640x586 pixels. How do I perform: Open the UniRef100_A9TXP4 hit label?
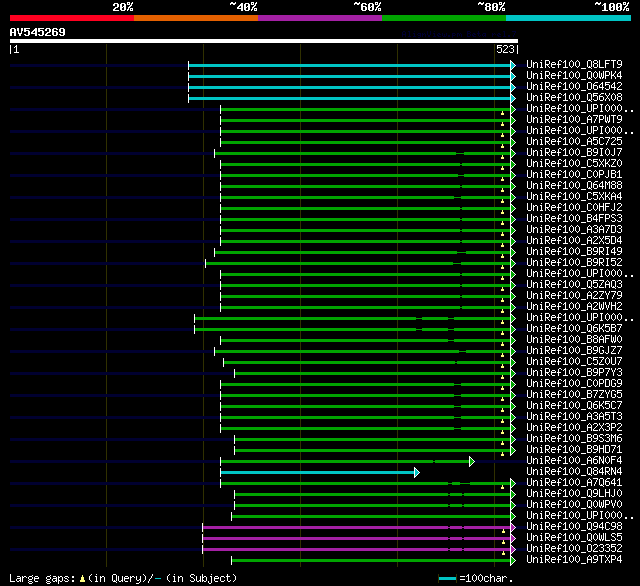pyautogui.click(x=573, y=559)
